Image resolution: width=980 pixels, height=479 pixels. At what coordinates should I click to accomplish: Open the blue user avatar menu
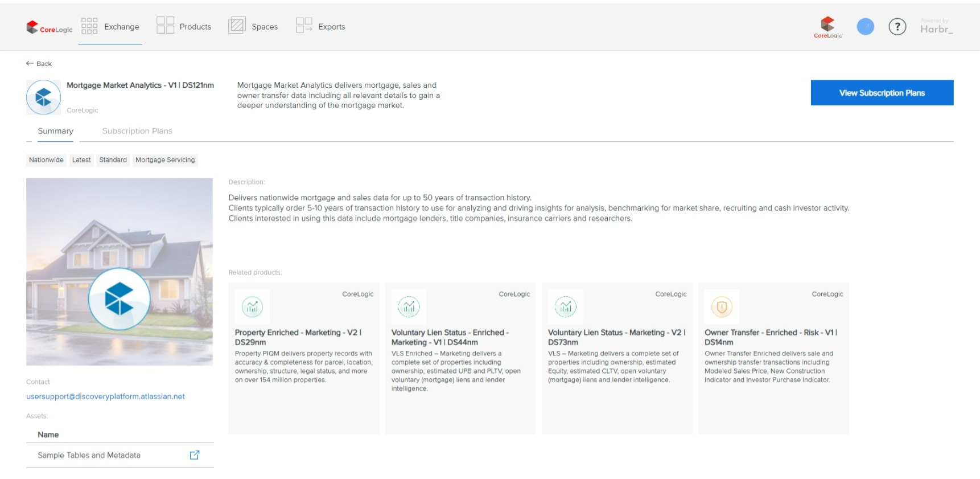(x=865, y=27)
